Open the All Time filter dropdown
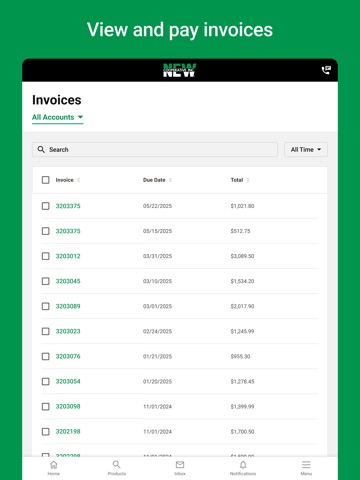This screenshot has height=480, width=360. pos(306,149)
